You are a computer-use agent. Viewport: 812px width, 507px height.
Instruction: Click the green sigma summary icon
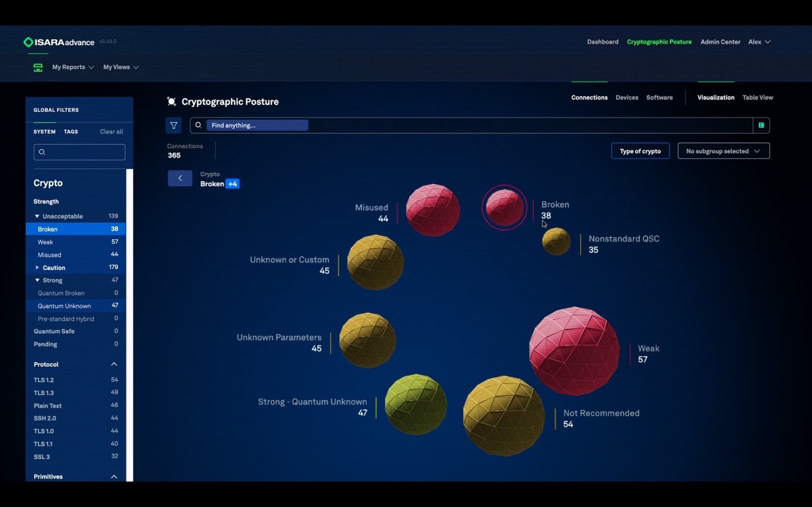[761, 125]
